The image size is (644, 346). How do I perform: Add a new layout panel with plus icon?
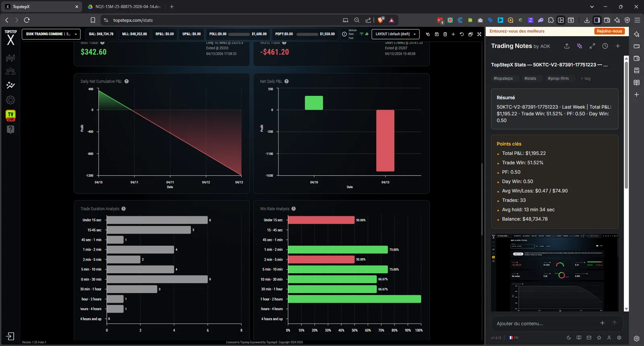click(x=453, y=34)
